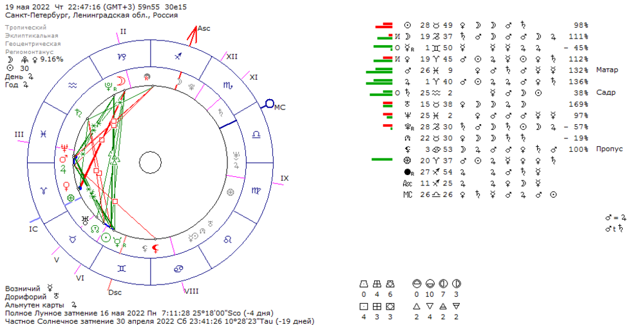Select the Dsc label at the wheel bottom
This screenshot has width=644, height=325.
point(115,292)
